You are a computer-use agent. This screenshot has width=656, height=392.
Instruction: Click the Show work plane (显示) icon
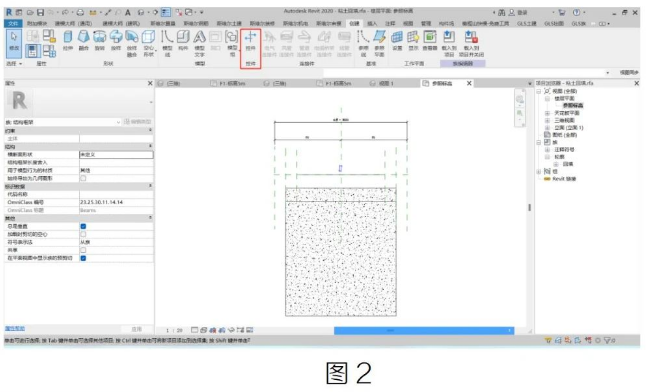pos(413,41)
